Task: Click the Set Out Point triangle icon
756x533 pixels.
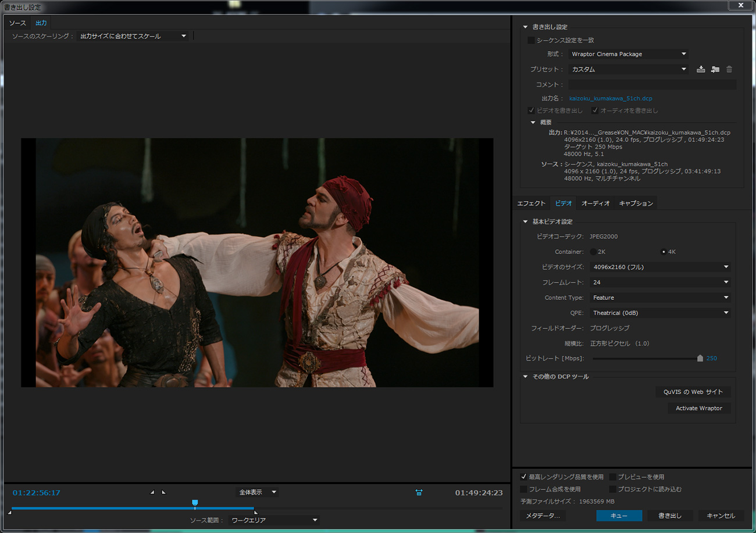Action: pyautogui.click(x=163, y=492)
